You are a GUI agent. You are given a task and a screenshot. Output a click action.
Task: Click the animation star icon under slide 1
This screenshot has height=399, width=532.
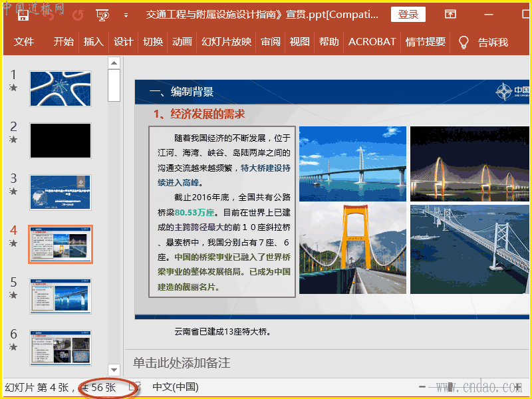point(13,88)
